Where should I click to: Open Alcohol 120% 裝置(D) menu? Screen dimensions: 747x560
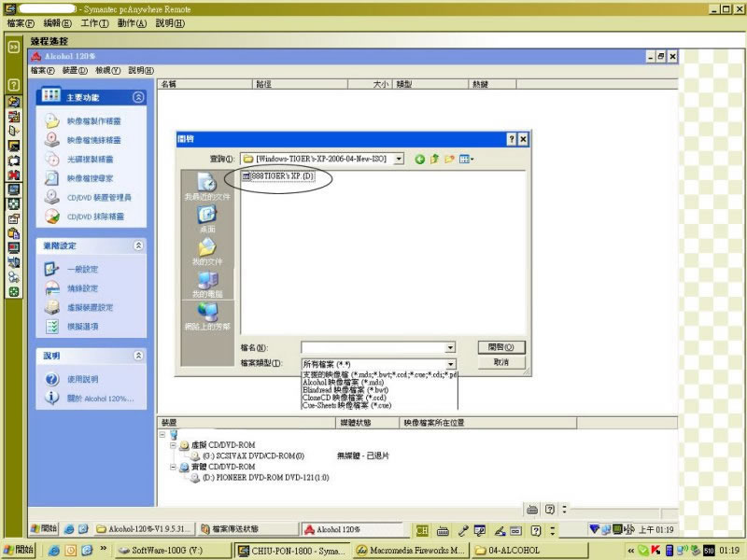(x=75, y=71)
